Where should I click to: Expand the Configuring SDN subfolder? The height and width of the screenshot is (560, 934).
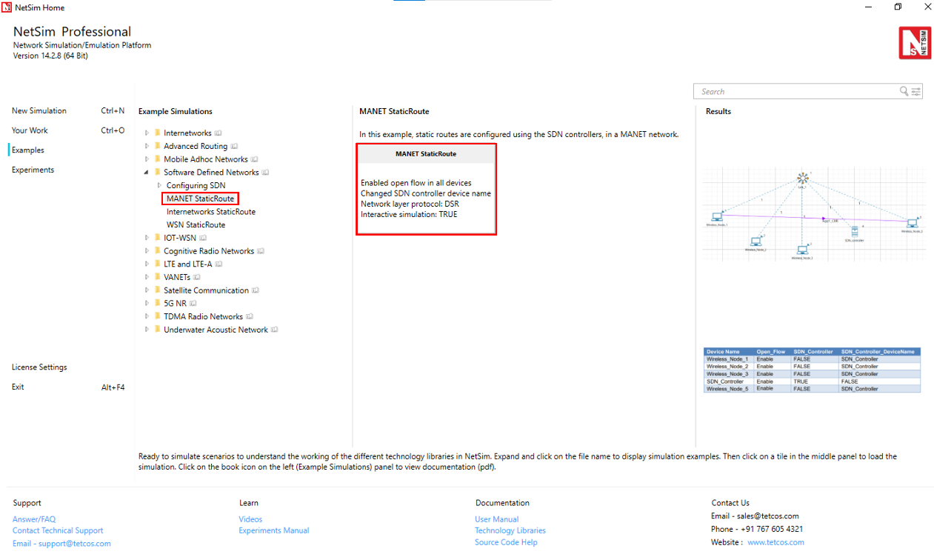coord(159,185)
